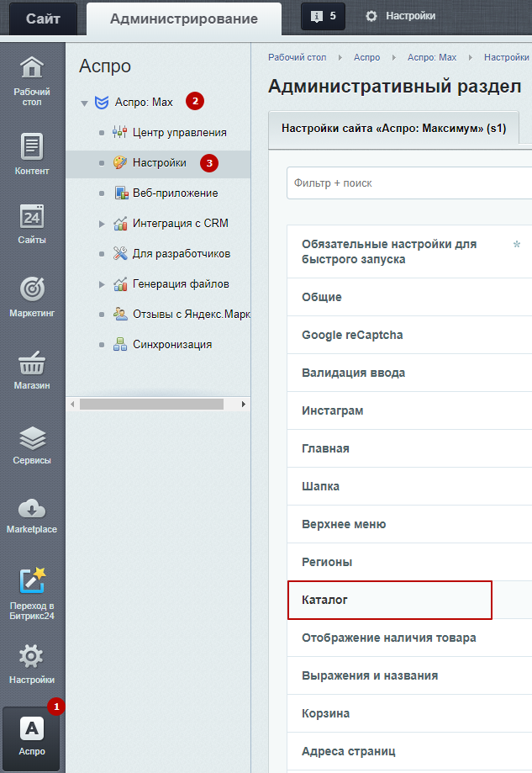
Task: Select Веб-приложение in the tree
Action: [x=176, y=193]
